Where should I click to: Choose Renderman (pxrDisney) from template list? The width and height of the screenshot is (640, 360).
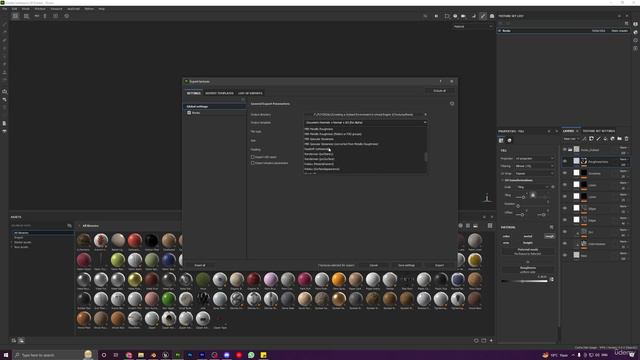(x=319, y=154)
